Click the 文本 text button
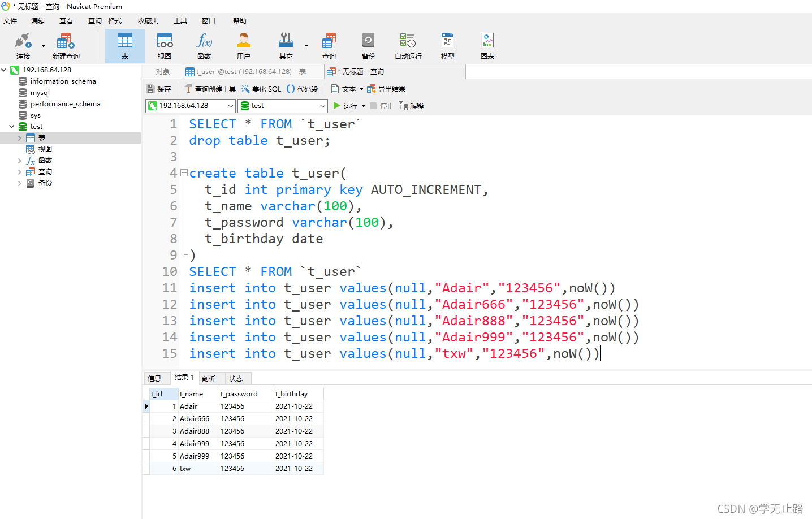 click(x=344, y=89)
